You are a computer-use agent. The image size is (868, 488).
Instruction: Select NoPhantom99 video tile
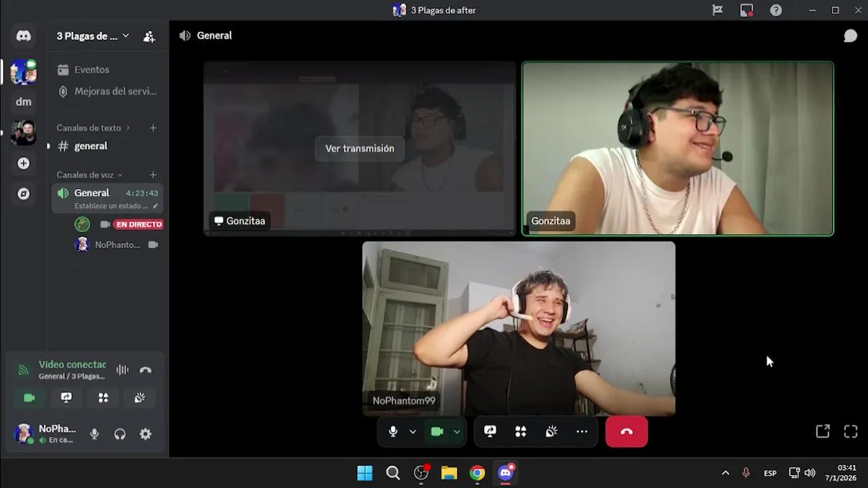(519, 329)
